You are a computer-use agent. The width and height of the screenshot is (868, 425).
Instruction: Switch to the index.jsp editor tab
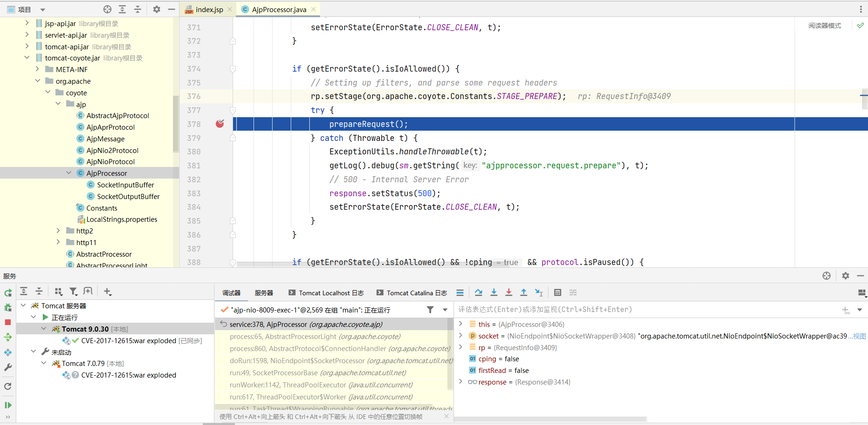pyautogui.click(x=209, y=9)
